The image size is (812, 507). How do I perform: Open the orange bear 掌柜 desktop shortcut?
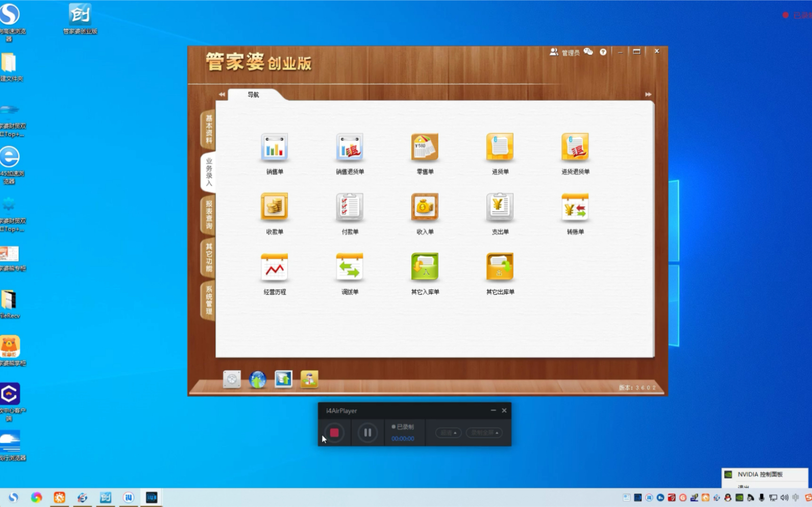10,351
